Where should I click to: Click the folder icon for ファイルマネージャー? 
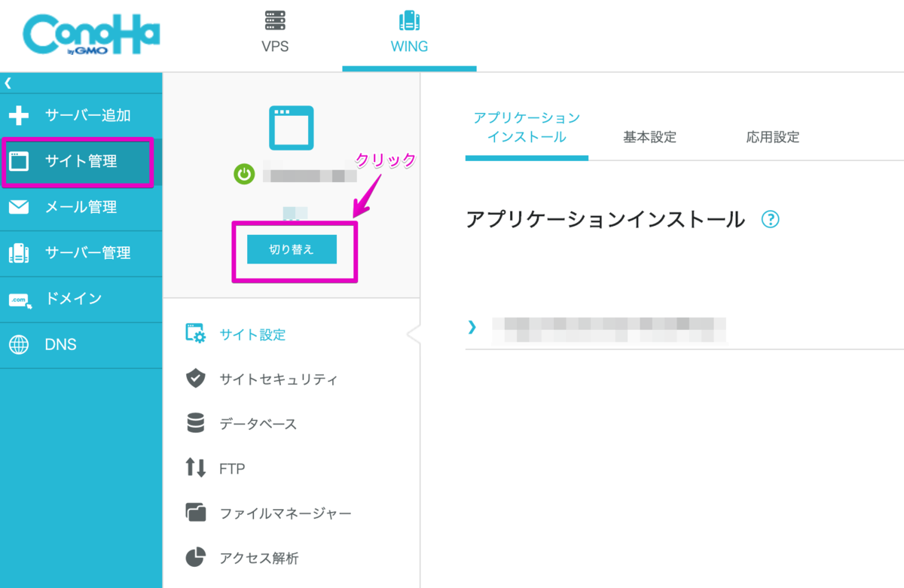point(196,513)
